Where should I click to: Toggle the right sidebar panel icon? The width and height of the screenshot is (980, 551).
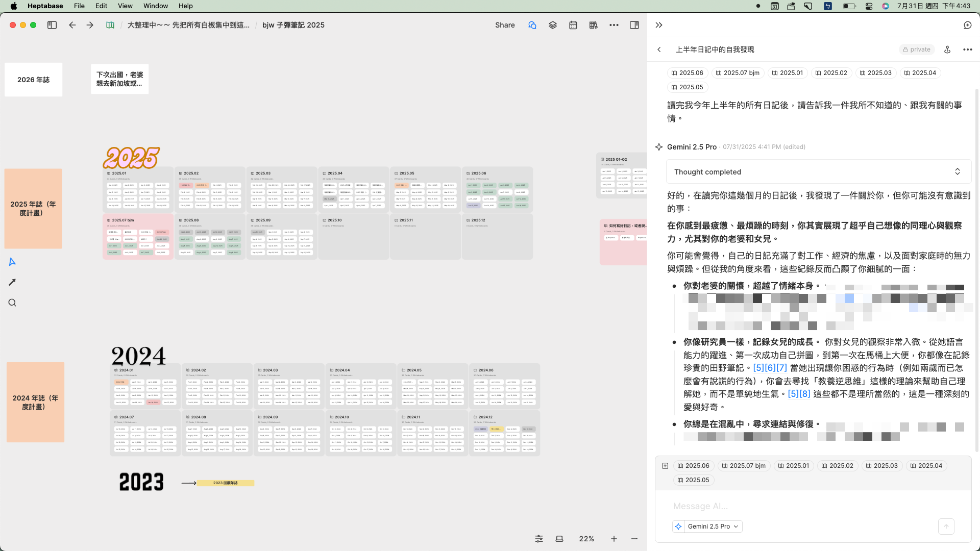[635, 25]
